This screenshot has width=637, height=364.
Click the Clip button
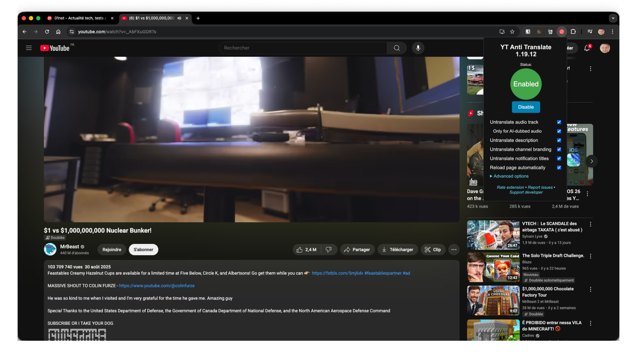tap(433, 250)
